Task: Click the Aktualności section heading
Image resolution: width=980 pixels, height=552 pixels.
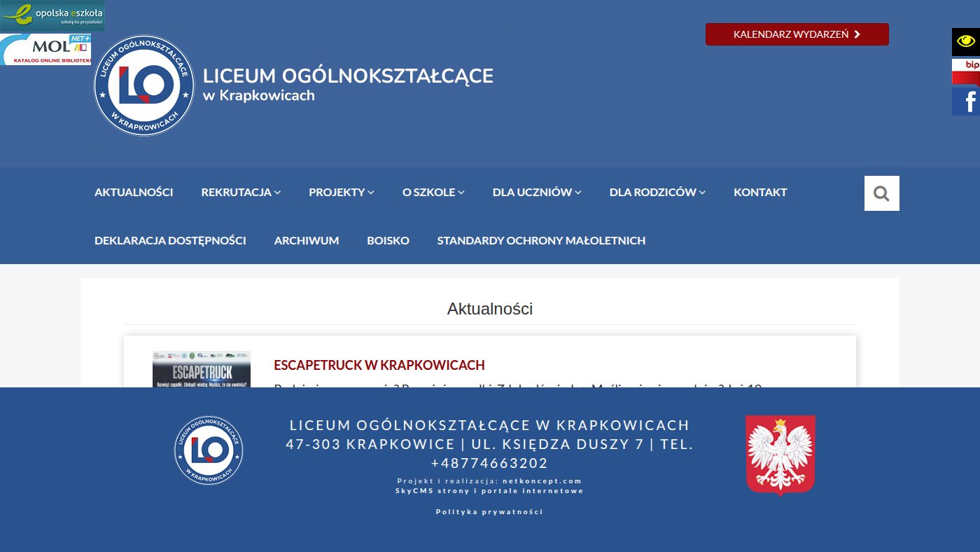Action: pos(490,309)
